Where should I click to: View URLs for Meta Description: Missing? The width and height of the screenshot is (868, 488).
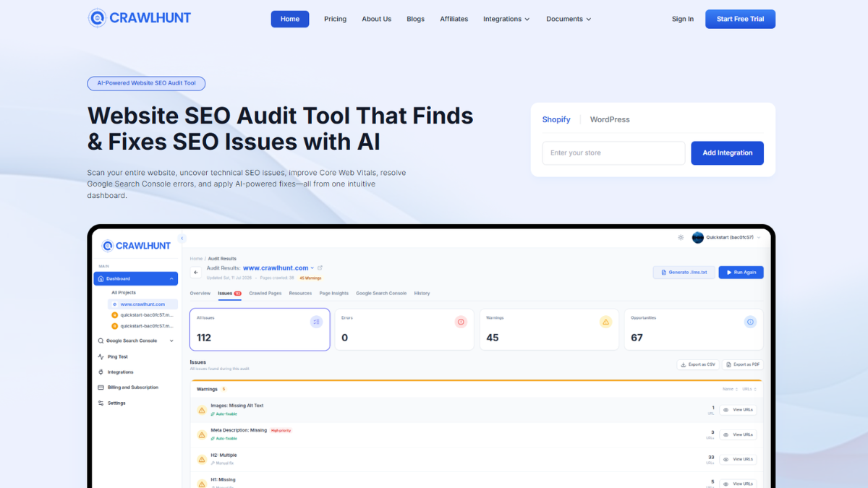(739, 435)
